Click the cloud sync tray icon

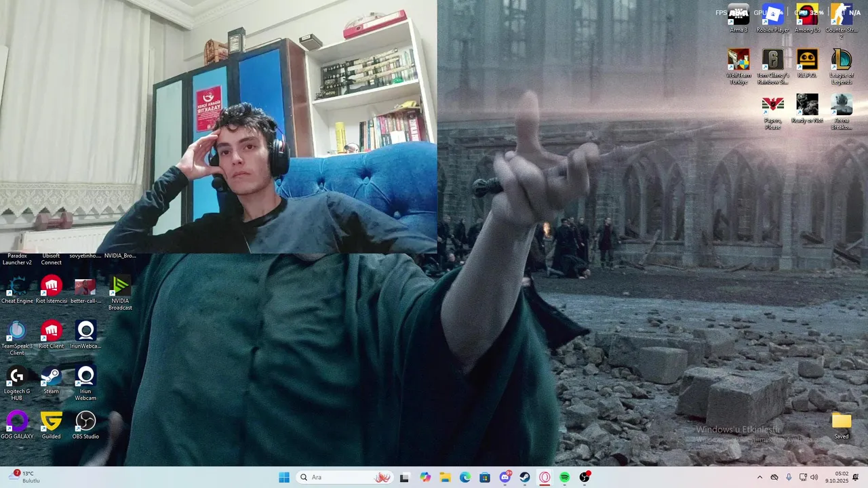point(774,477)
